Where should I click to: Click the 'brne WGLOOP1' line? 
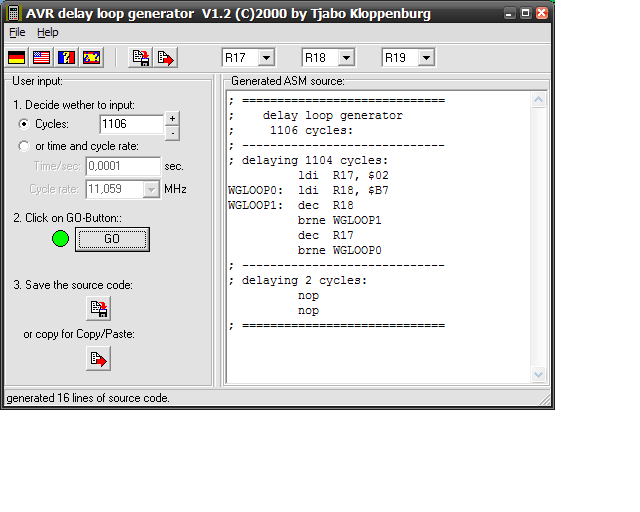point(340,220)
